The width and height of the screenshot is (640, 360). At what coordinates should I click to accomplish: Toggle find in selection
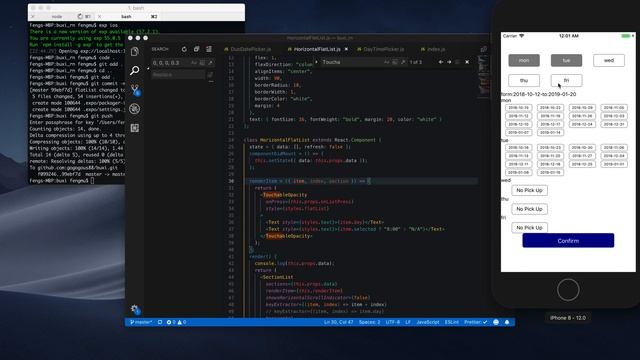tap(458, 62)
